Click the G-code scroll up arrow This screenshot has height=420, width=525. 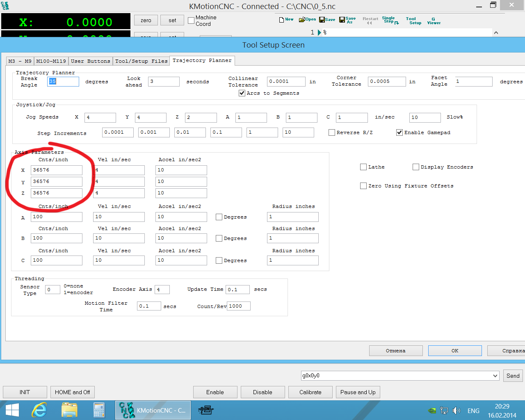(496, 32)
